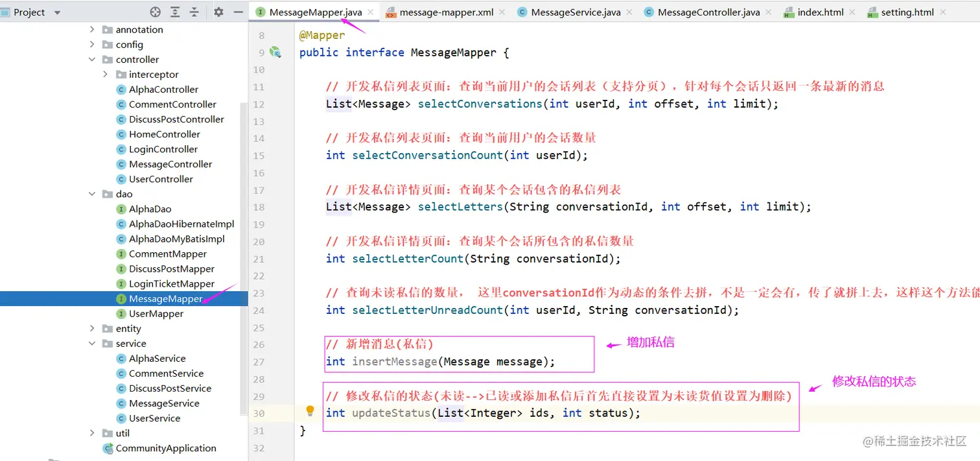The image size is (980, 461).
Task: Select DiscussPostController class
Action: [x=176, y=119]
